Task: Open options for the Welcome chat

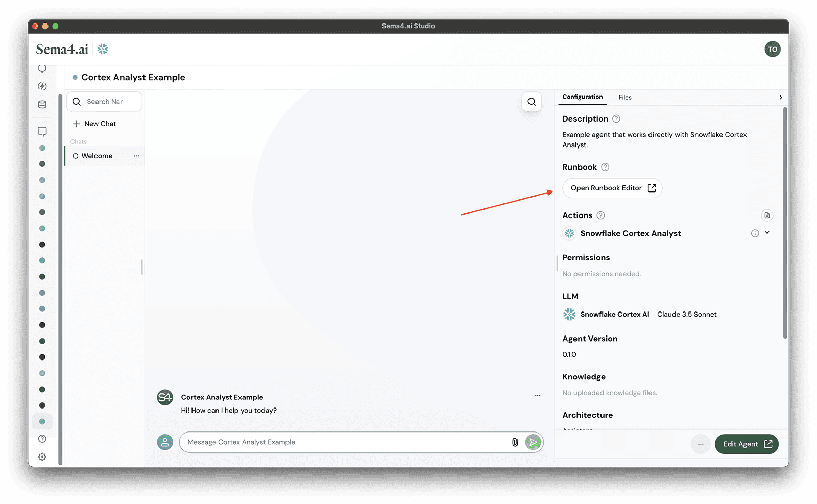Action: coord(136,156)
